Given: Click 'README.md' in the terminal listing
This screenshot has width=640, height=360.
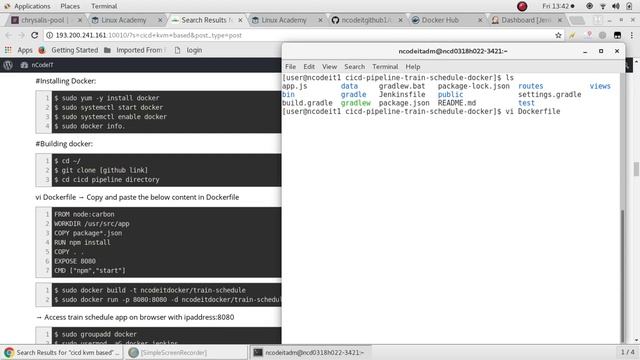Looking at the screenshot, I should 457,103.
